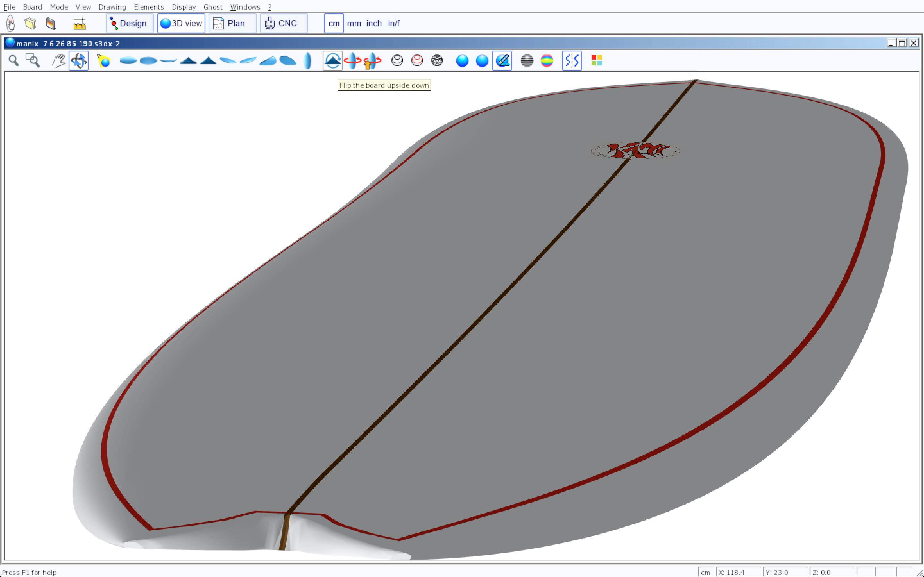Viewport: 924px width, 577px height.
Task: Select the zoom-to-window tool
Action: (33, 61)
